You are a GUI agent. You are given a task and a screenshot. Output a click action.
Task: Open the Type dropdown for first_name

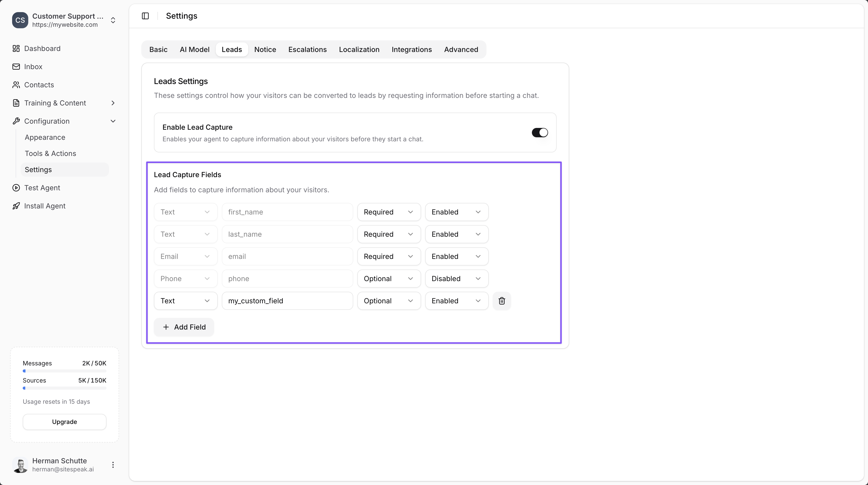pos(185,212)
